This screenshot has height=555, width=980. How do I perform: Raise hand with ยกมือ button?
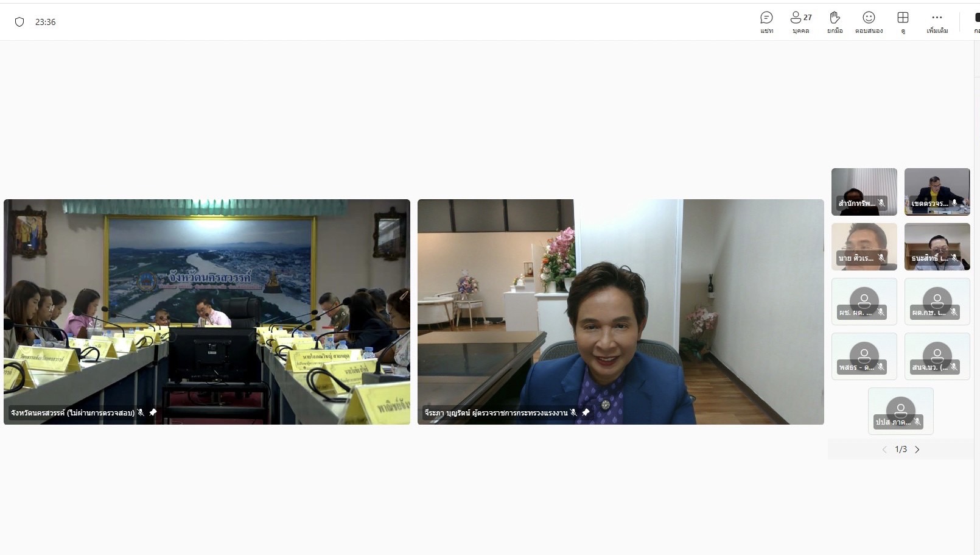[835, 22]
